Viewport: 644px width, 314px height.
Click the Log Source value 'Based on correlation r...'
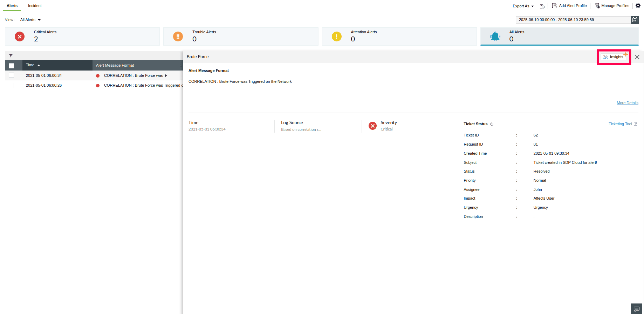click(301, 129)
